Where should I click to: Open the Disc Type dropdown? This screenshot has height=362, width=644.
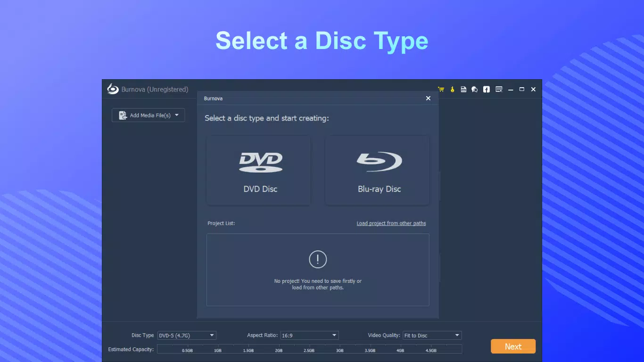coord(186,336)
